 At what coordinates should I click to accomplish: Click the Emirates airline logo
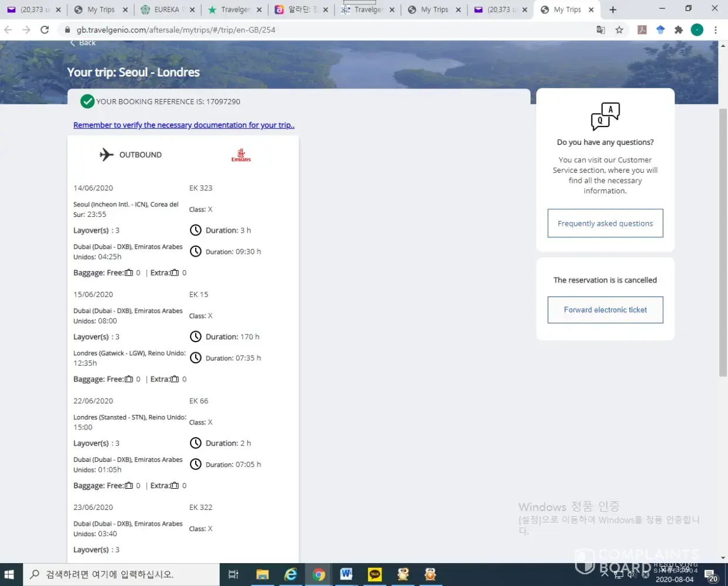241,155
